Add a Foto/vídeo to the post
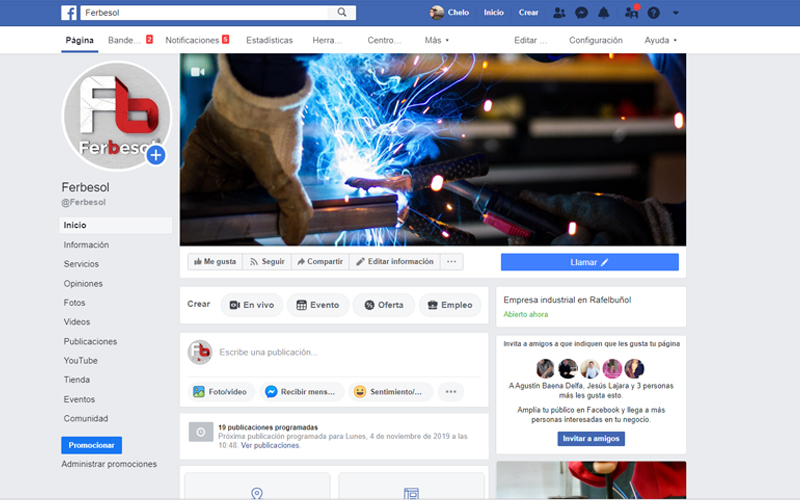The height and width of the screenshot is (500, 800). point(221,392)
